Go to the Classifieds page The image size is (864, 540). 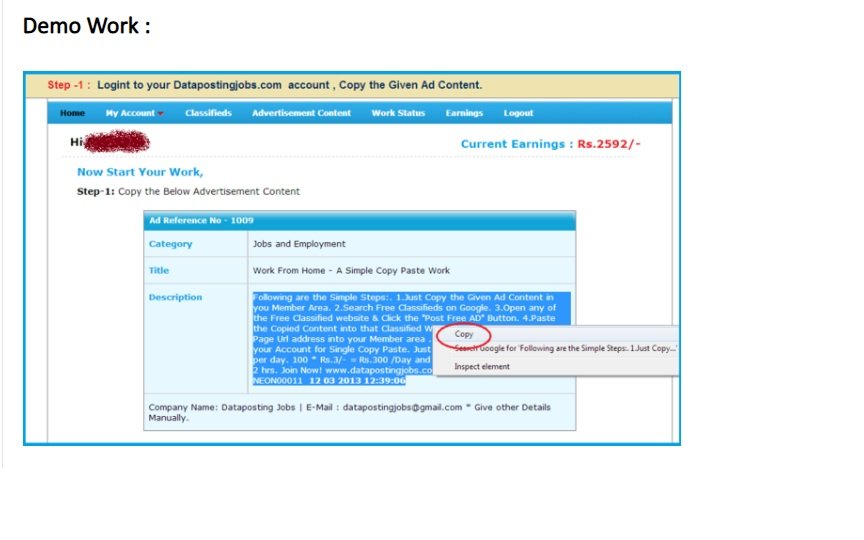point(208,113)
